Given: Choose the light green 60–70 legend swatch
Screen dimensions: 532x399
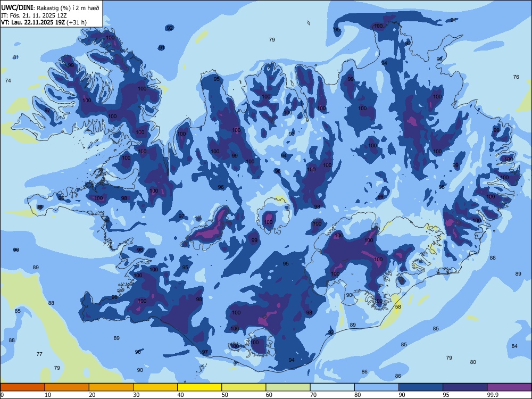Looking at the screenshot, I should click(x=288, y=387).
